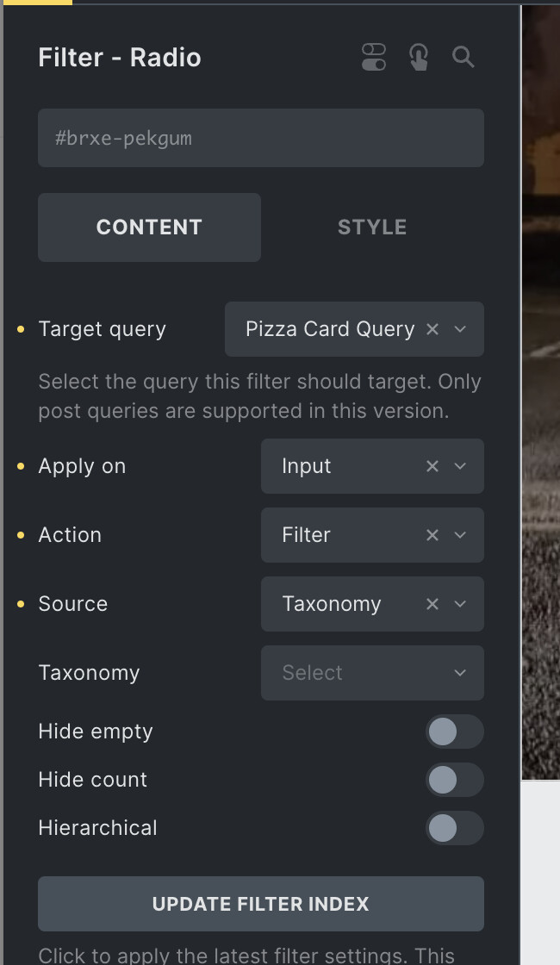Enable the Hide count toggle
The height and width of the screenshot is (965, 560).
[x=455, y=780]
